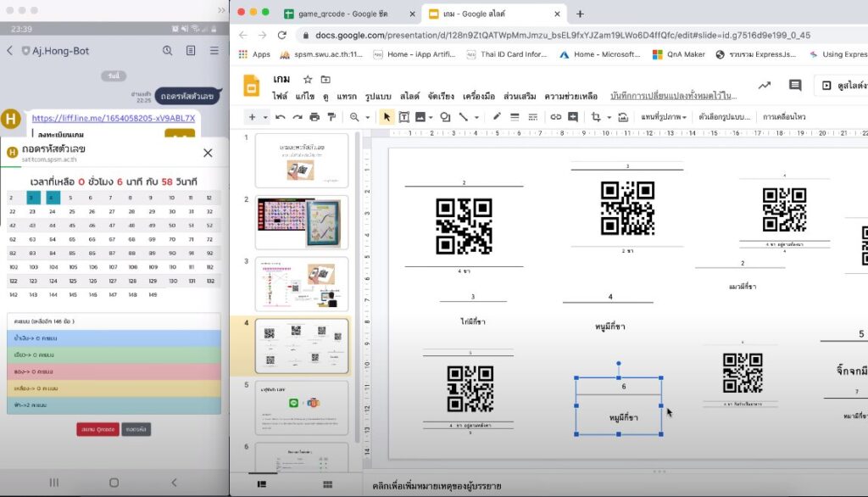Open the save status link in menu bar
Screen dimensions: 868x497
pos(673,97)
